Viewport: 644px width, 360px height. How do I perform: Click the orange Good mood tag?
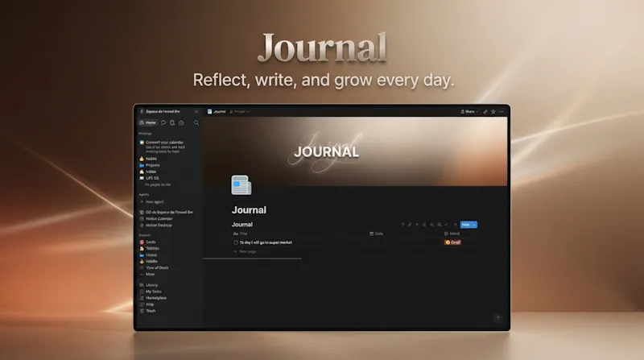tap(452, 242)
